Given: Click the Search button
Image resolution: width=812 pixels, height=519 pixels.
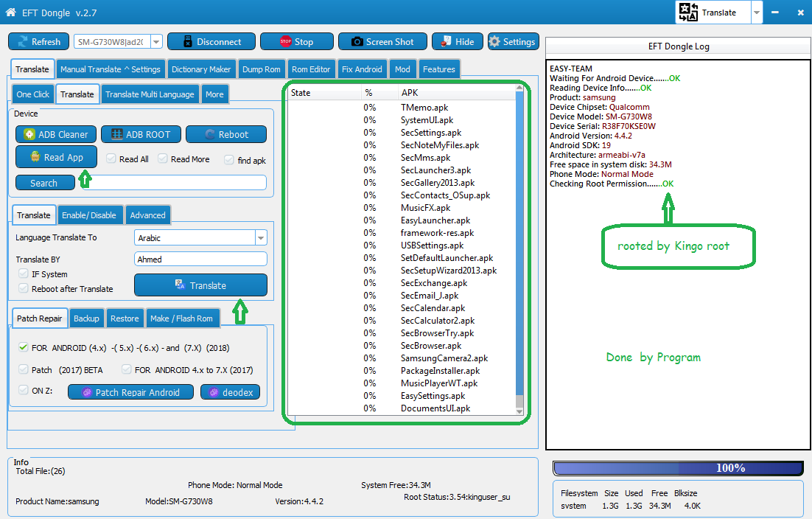Looking at the screenshot, I should tap(45, 183).
